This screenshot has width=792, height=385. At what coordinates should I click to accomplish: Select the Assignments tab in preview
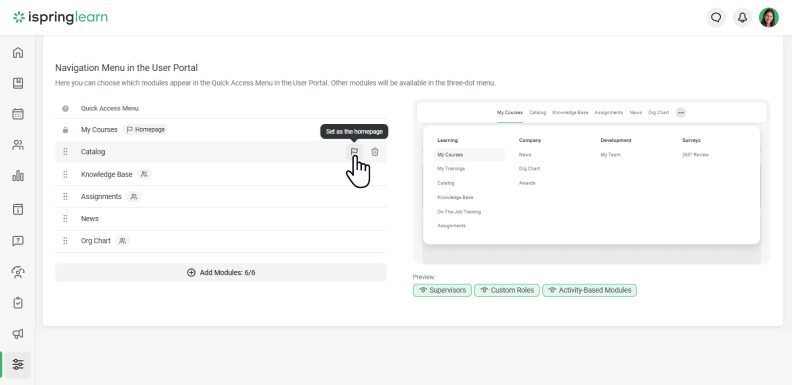pyautogui.click(x=609, y=113)
